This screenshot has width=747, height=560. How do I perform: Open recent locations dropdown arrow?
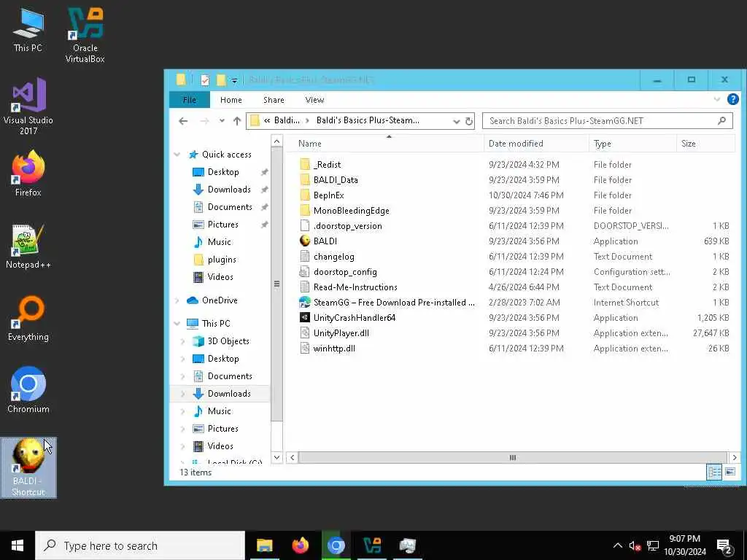(x=222, y=121)
